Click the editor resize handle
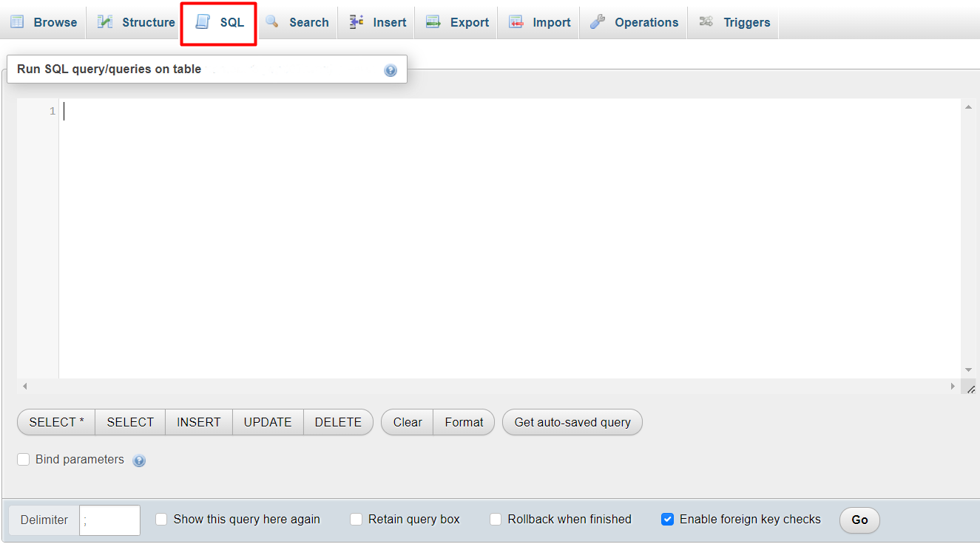Image resolution: width=980 pixels, height=544 pixels. click(x=970, y=387)
